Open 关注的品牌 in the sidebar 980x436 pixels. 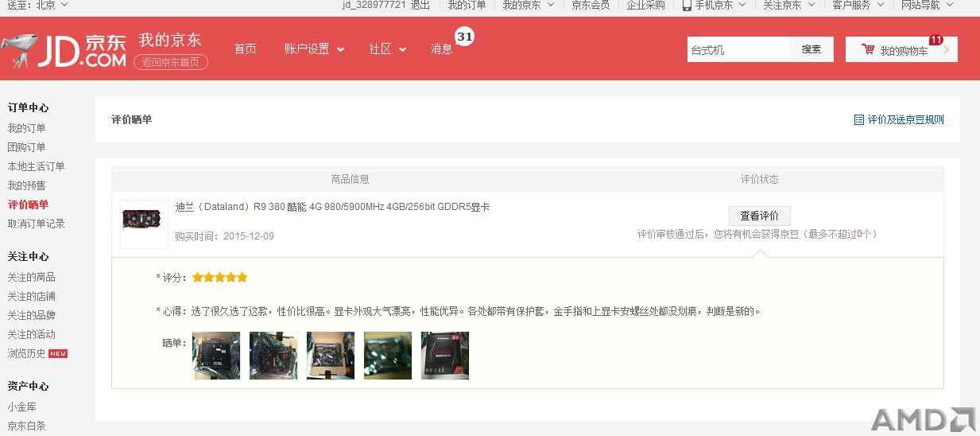click(x=32, y=315)
